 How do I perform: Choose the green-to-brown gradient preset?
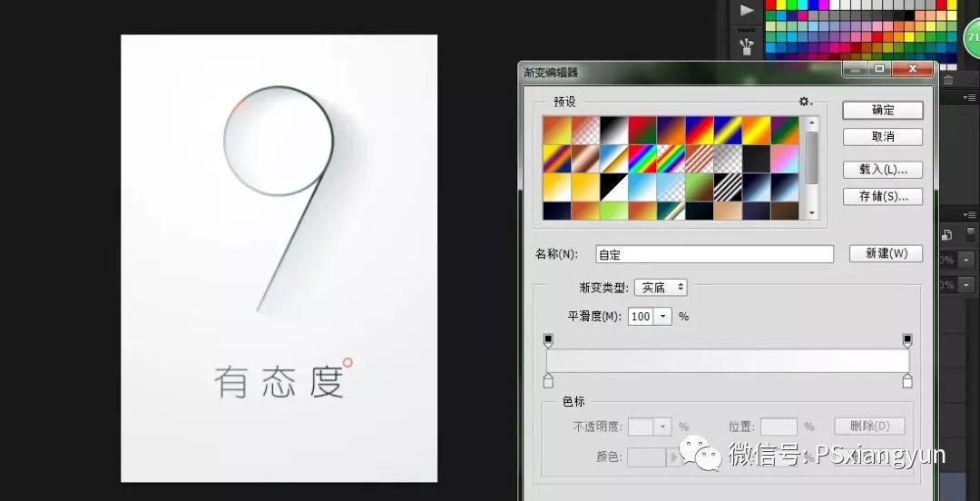(x=700, y=187)
